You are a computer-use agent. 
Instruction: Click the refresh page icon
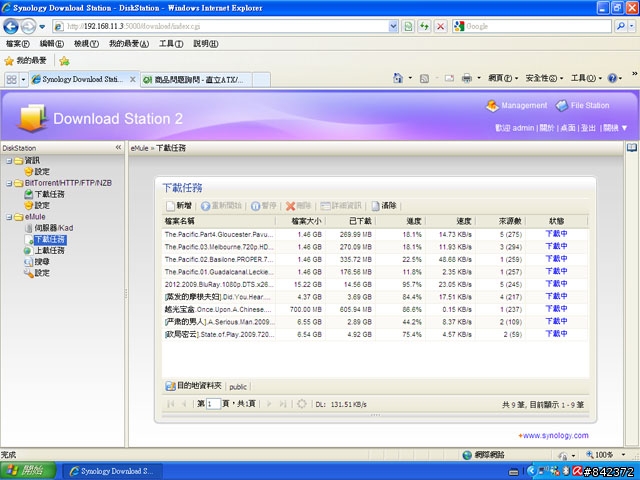coord(424,27)
